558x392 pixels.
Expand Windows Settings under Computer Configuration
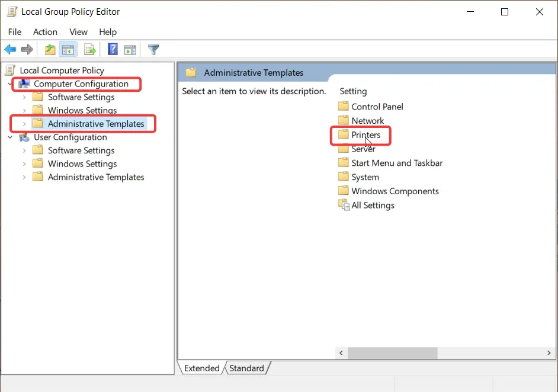point(24,111)
